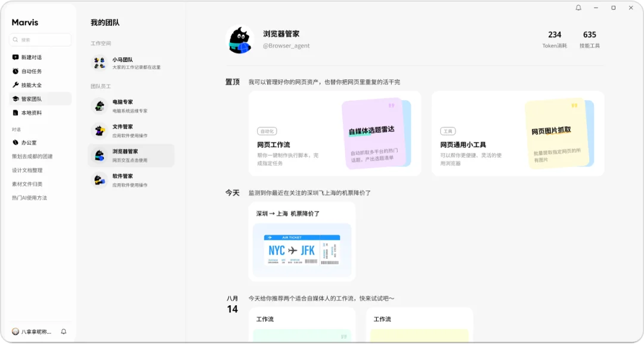Open 新建对话 menu entry
The width and height of the screenshot is (644, 344).
coord(40,57)
